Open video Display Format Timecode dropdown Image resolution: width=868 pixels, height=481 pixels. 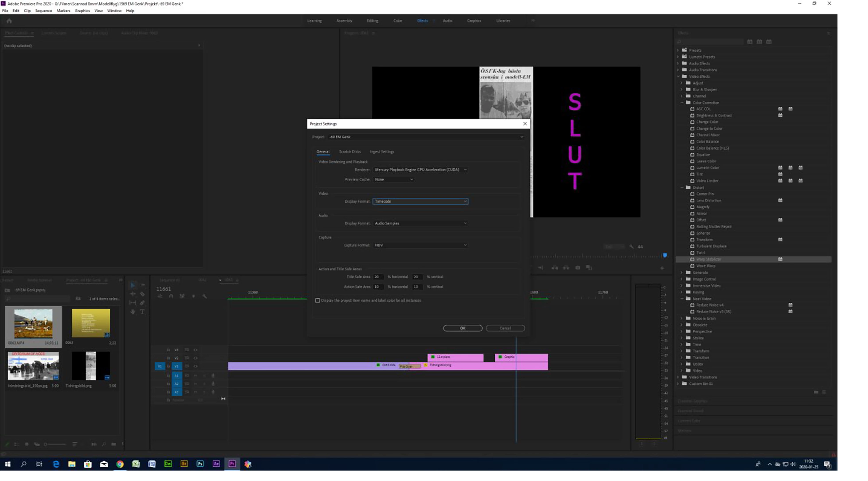pos(420,202)
